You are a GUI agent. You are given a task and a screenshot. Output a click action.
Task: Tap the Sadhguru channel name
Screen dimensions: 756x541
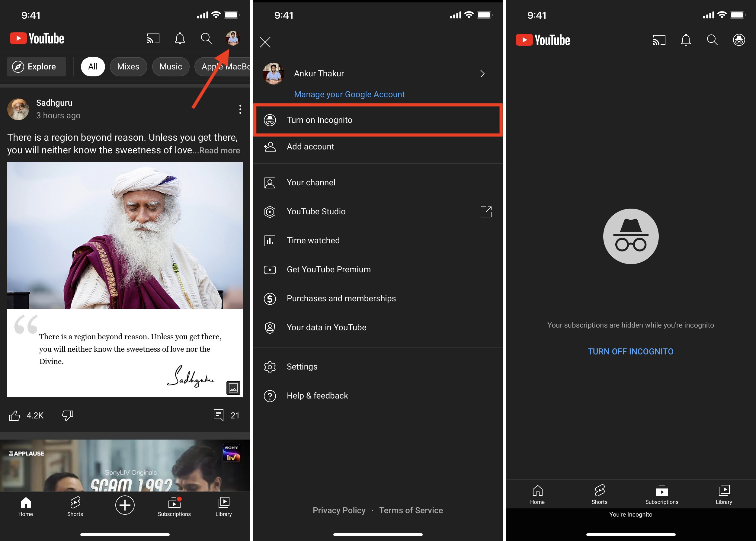tap(54, 103)
